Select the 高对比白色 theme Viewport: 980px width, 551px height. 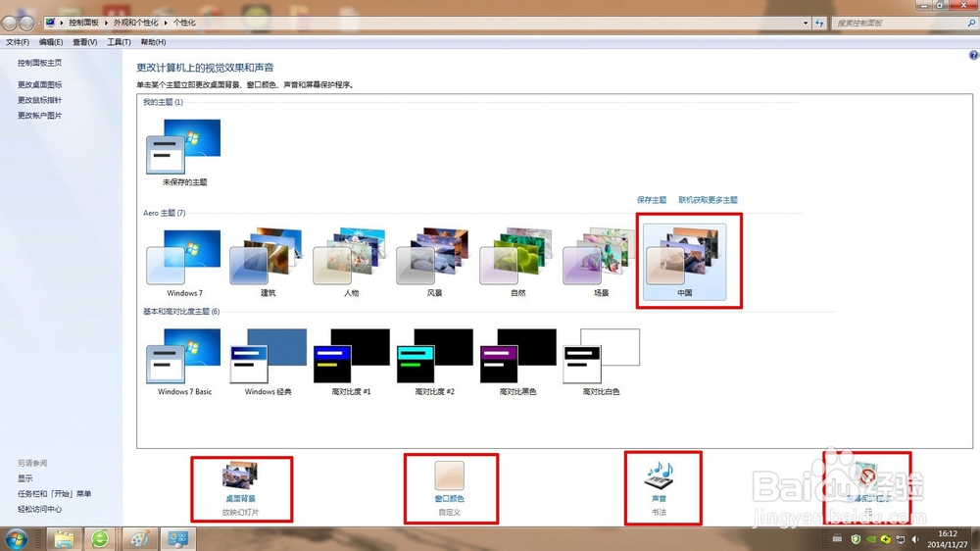(x=601, y=362)
